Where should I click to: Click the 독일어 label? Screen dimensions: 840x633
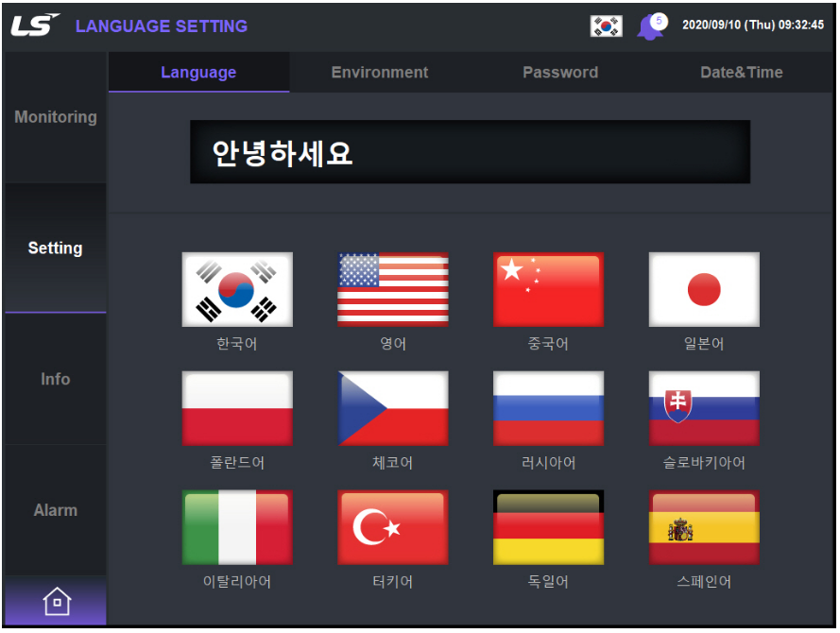[x=548, y=582]
